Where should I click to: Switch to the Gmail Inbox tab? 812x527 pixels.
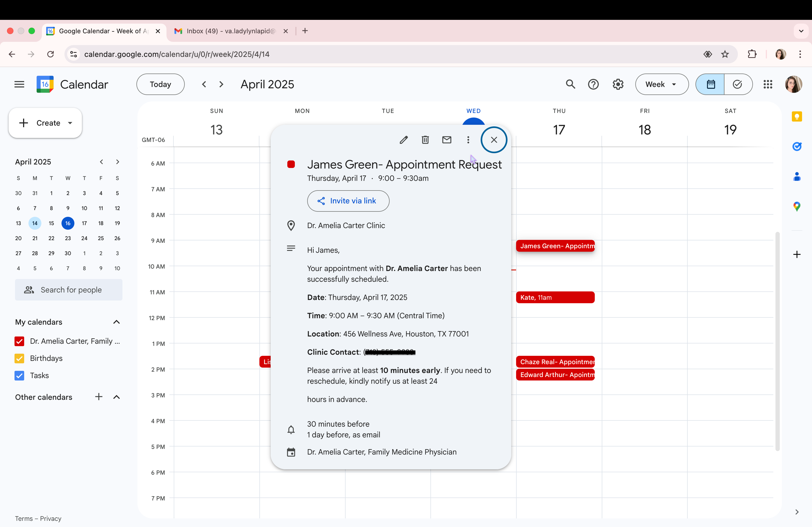point(231,31)
